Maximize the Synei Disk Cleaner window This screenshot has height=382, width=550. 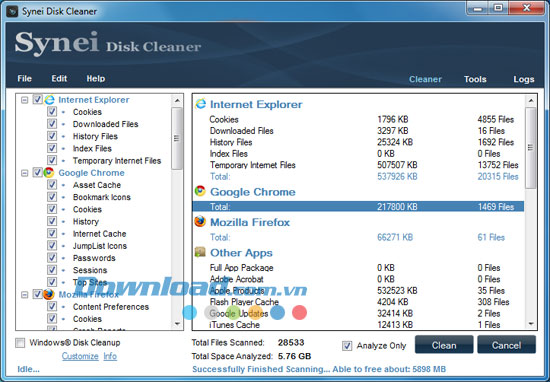coord(498,8)
